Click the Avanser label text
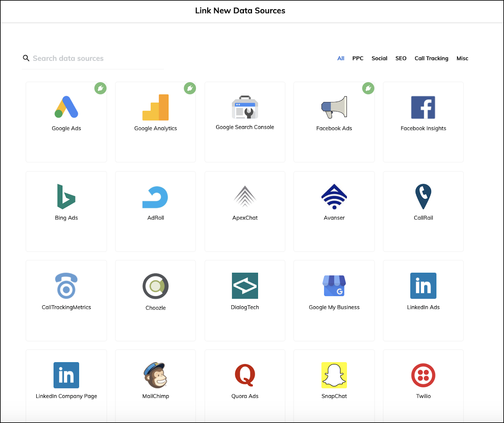504x423 pixels. pyautogui.click(x=334, y=218)
